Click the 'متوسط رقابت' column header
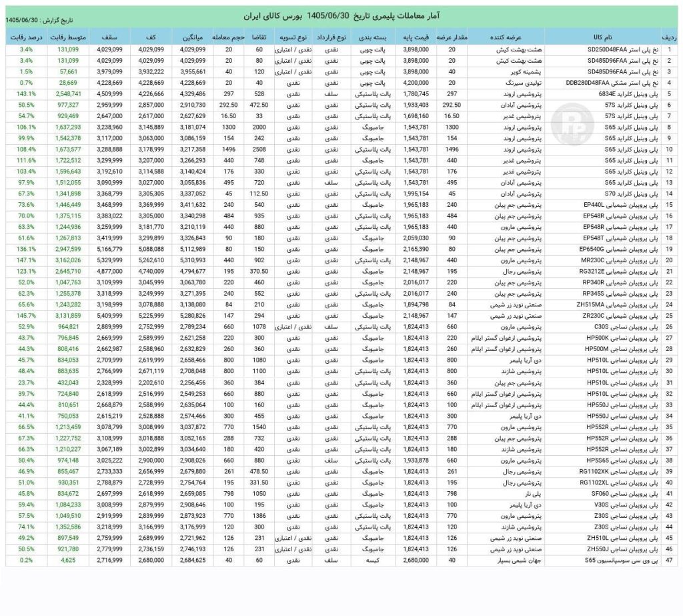Image resolution: width=683 pixels, height=616 pixels. click(68, 37)
